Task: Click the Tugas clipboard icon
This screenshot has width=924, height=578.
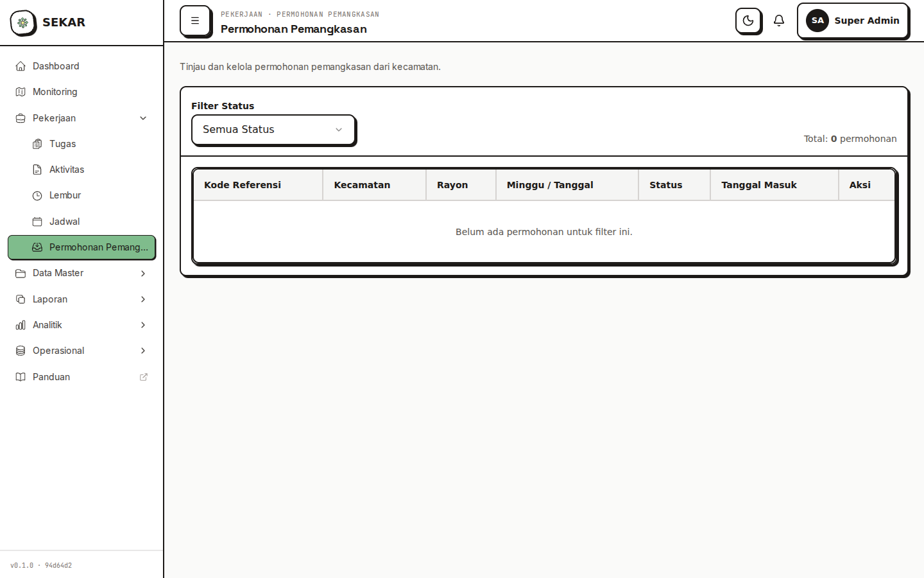Action: point(37,144)
